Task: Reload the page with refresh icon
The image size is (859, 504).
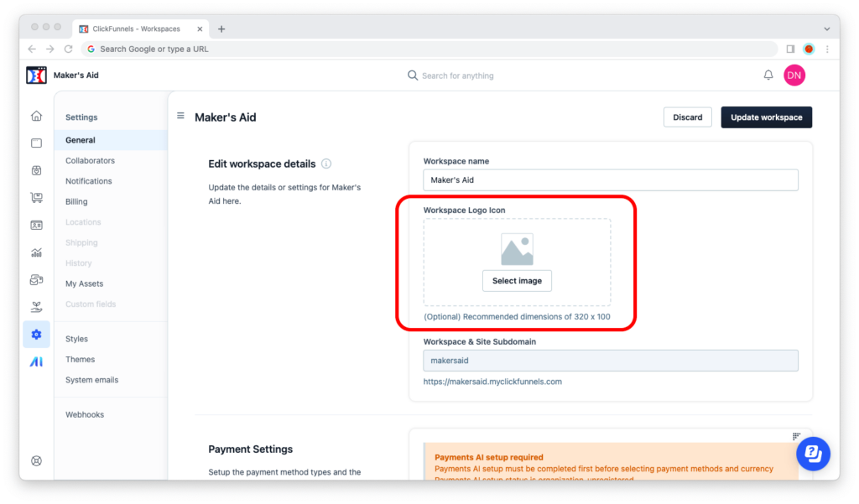Action: click(x=69, y=49)
